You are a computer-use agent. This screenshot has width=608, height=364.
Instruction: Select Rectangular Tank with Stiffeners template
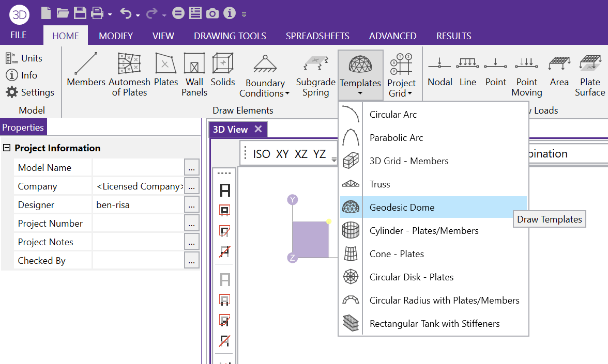(x=434, y=324)
